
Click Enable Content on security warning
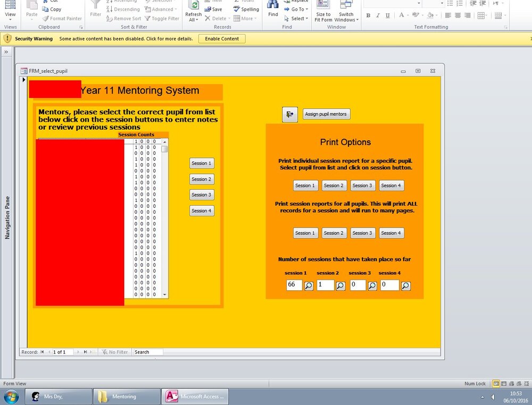click(222, 39)
